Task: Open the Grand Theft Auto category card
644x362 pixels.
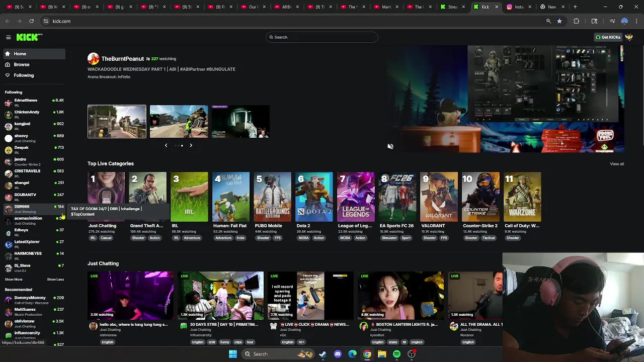Action: [x=147, y=197]
